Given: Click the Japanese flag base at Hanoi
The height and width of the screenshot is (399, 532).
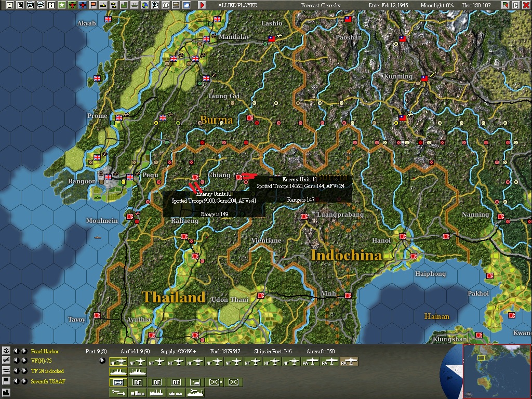Looking at the screenshot, I should coord(403,236).
